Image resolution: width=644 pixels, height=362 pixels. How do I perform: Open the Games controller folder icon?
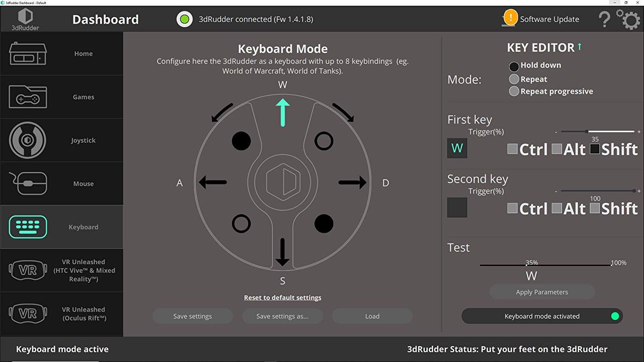click(28, 97)
